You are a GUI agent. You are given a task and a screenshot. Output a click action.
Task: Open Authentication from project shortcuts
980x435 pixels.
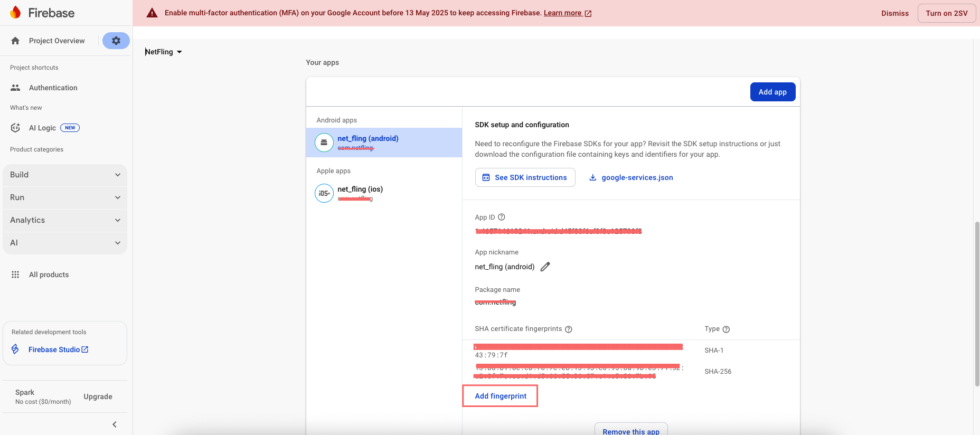tap(53, 88)
